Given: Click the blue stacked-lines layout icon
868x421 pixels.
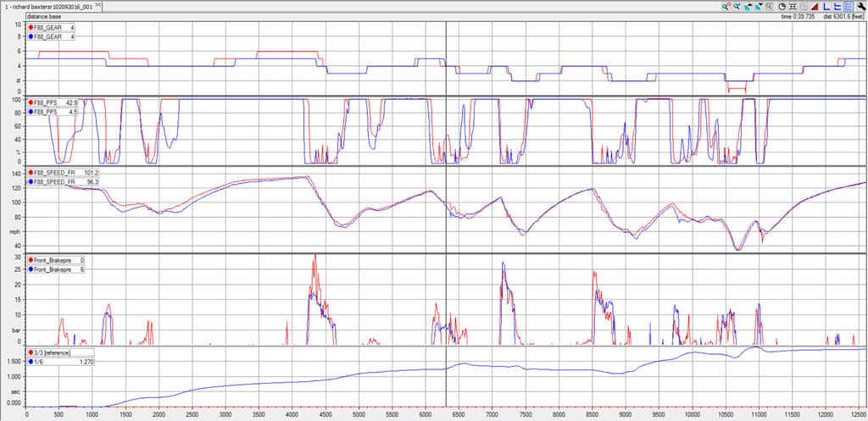Looking at the screenshot, I should click(x=837, y=7).
